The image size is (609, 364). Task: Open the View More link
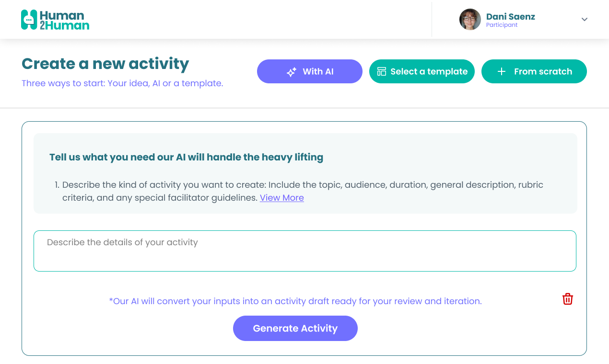tap(281, 198)
